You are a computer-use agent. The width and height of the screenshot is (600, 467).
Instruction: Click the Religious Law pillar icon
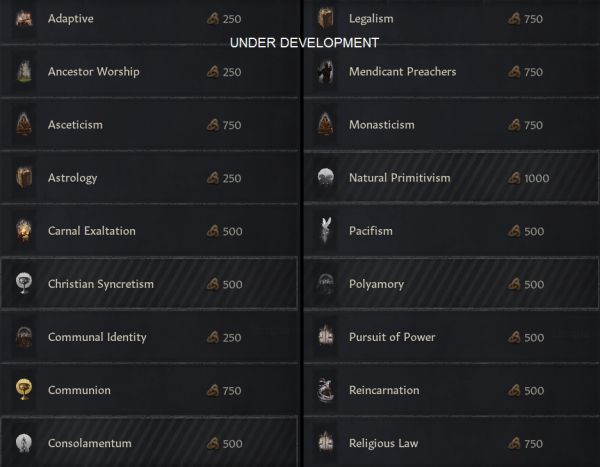(x=325, y=443)
